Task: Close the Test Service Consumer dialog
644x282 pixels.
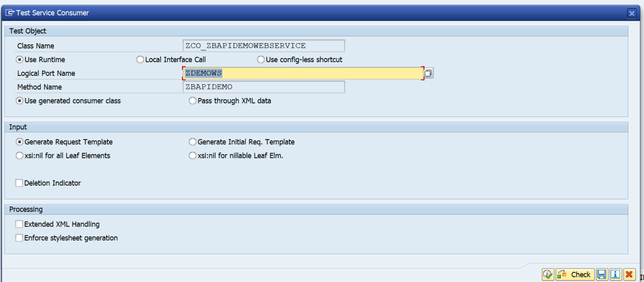Action: 631,13
